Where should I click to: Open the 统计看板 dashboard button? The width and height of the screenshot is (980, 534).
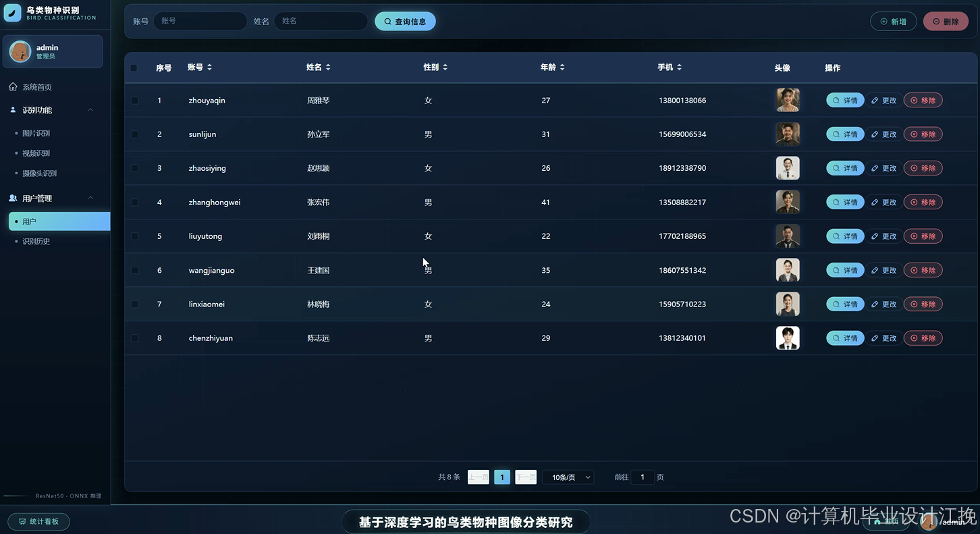[x=38, y=521]
